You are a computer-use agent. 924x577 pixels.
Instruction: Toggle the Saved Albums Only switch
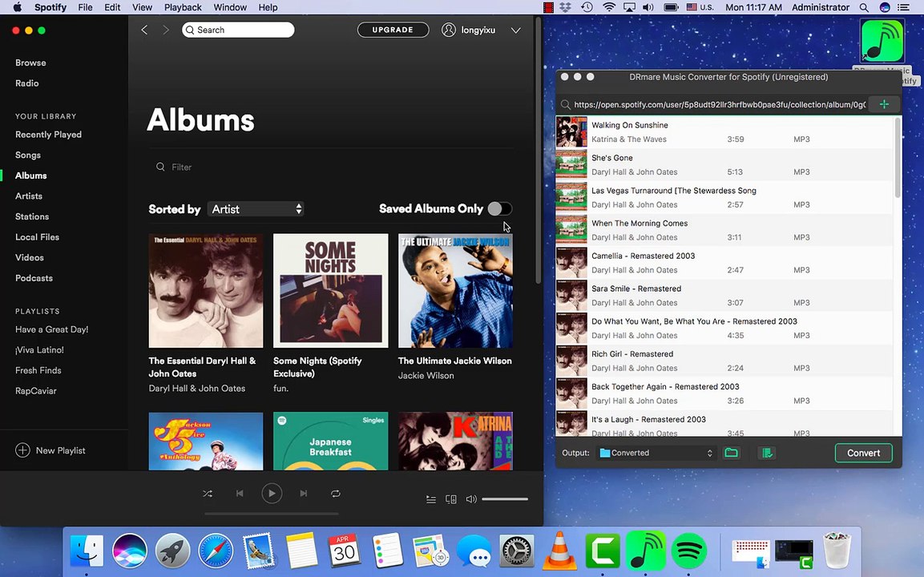[x=500, y=208]
